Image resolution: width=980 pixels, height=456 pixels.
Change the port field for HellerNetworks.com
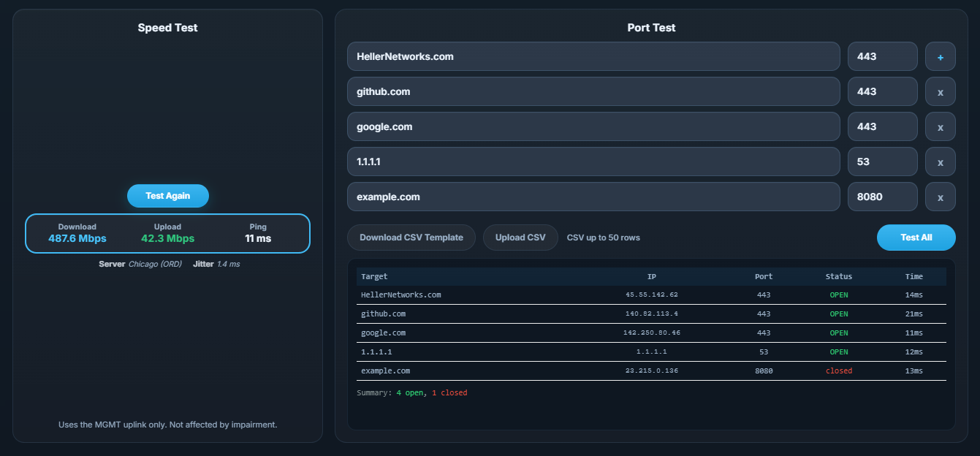[x=883, y=56]
